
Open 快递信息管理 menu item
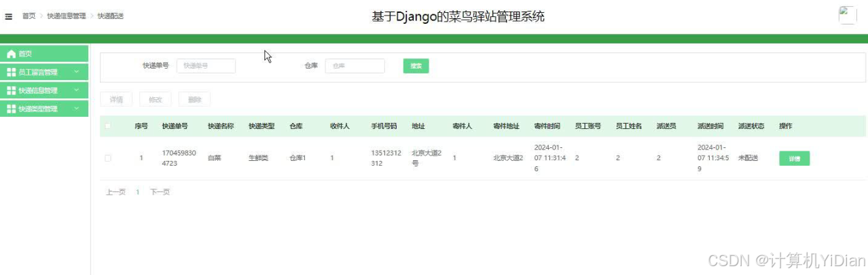[45, 90]
